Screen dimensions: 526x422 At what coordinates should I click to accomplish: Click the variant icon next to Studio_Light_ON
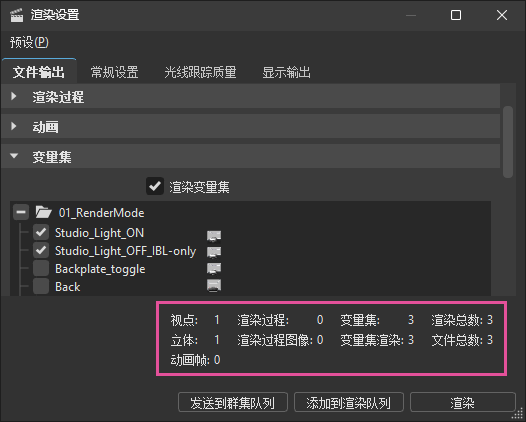tap(214, 235)
